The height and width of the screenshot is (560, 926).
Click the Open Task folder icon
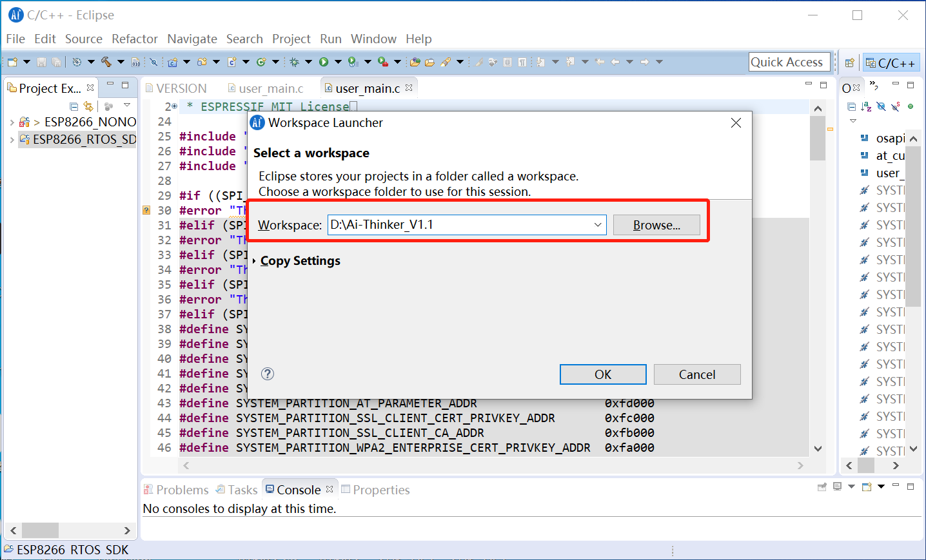pyautogui.click(x=429, y=62)
